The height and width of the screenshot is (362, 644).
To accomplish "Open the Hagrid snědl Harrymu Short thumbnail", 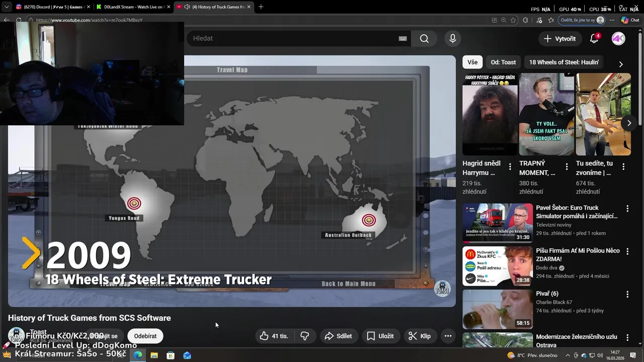I will pyautogui.click(x=490, y=115).
